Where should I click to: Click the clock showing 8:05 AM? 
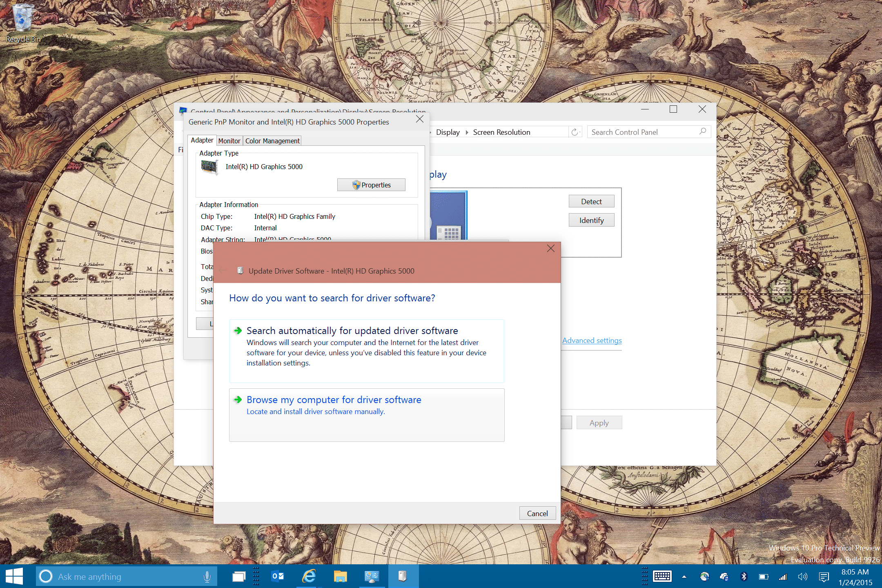pyautogui.click(x=855, y=572)
